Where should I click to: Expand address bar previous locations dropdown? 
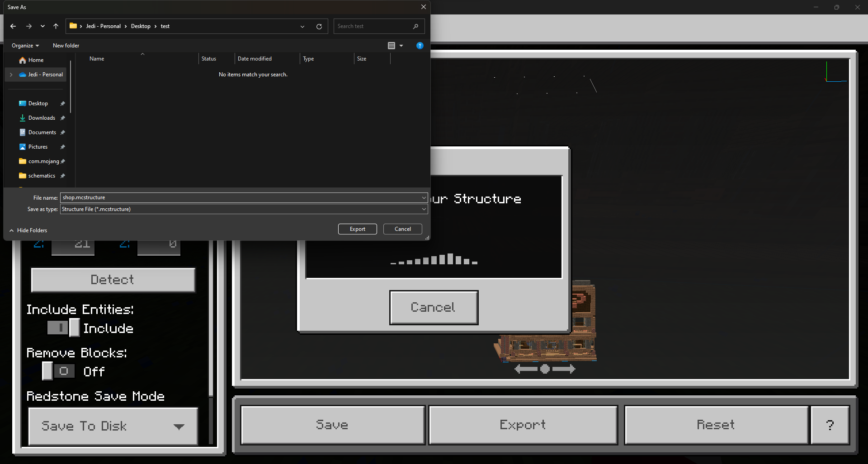(302, 26)
